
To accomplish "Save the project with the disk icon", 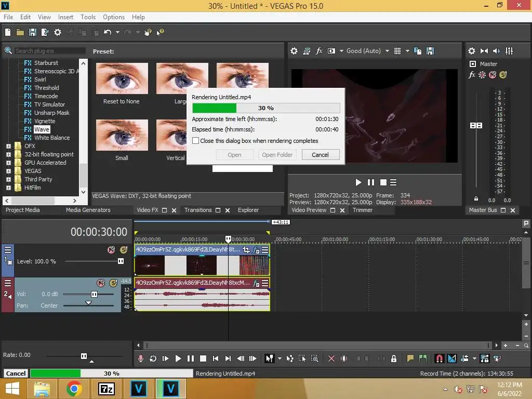I will pyautogui.click(x=33, y=32).
